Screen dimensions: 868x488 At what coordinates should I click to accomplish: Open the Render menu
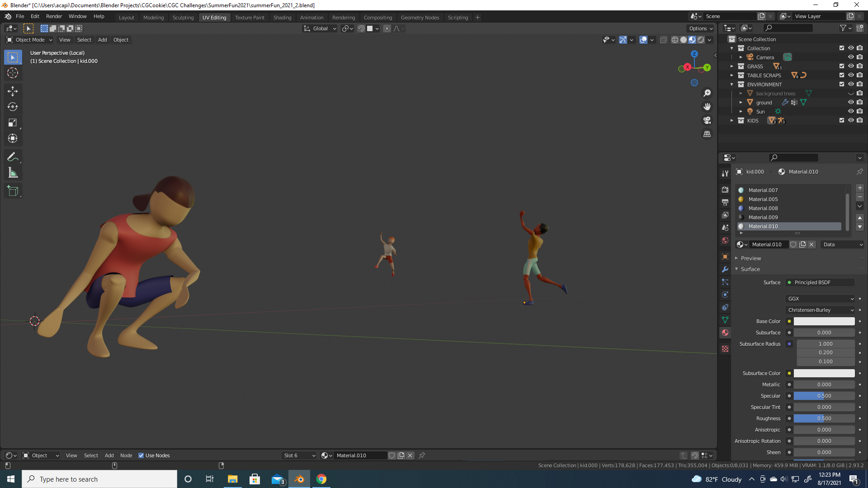[54, 16]
